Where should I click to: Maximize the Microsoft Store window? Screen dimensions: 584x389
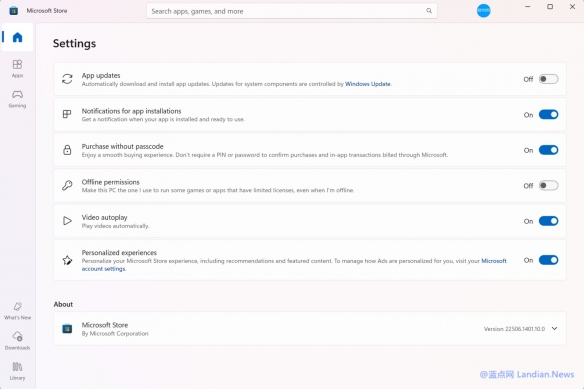[550, 7]
